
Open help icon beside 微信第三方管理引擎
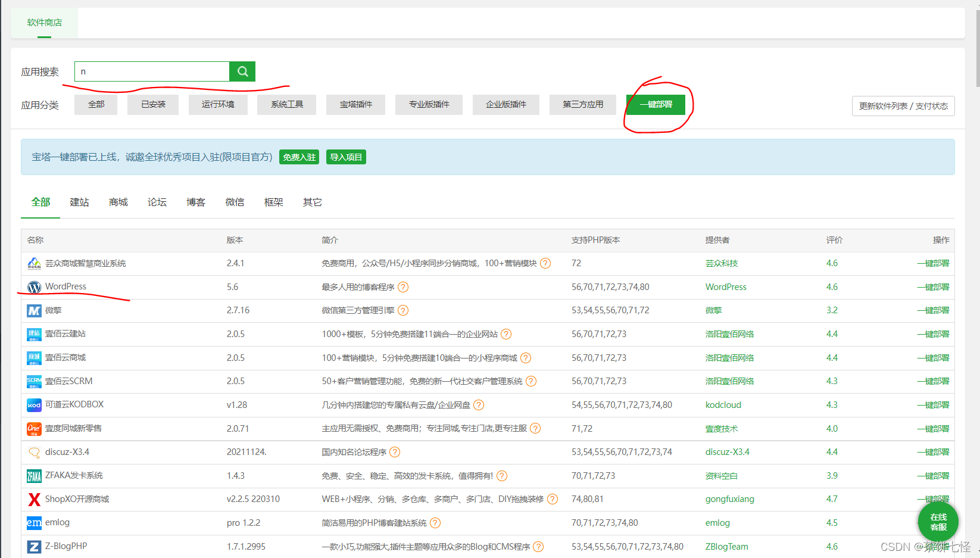coord(403,310)
